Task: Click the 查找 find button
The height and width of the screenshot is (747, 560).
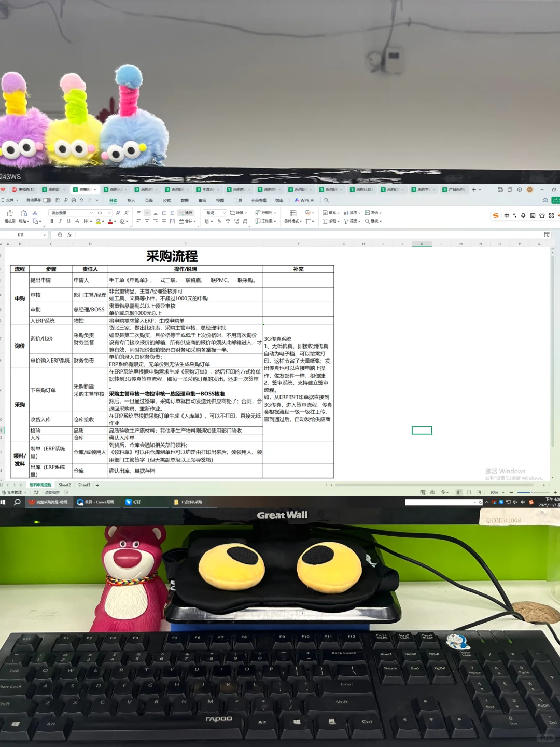Action: (373, 221)
